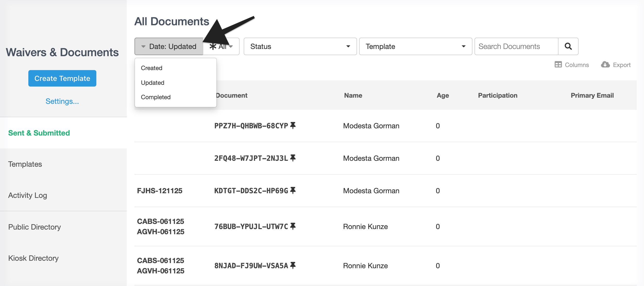Click pin icon next to 76BUB-YPUJL-UTW7C

click(293, 226)
